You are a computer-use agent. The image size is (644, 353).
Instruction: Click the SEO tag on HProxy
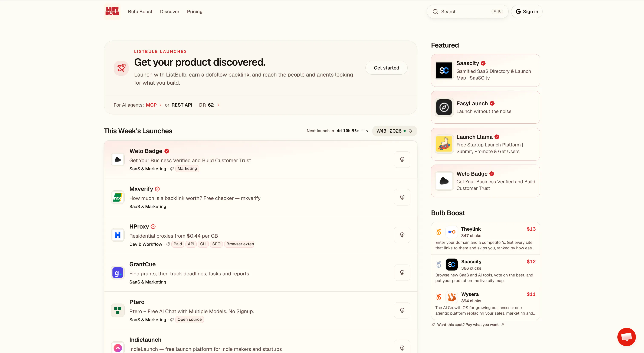216,244
